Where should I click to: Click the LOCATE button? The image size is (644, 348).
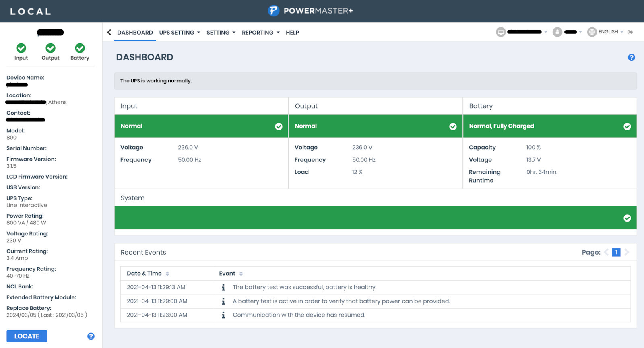[x=27, y=336]
